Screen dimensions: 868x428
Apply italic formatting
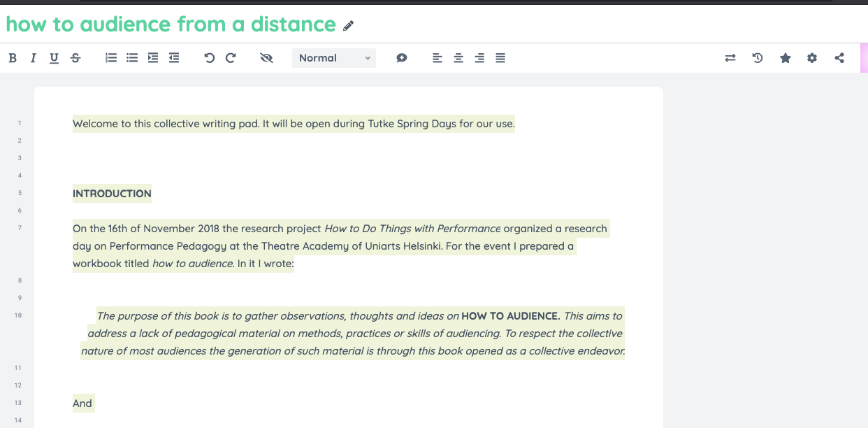(x=33, y=58)
